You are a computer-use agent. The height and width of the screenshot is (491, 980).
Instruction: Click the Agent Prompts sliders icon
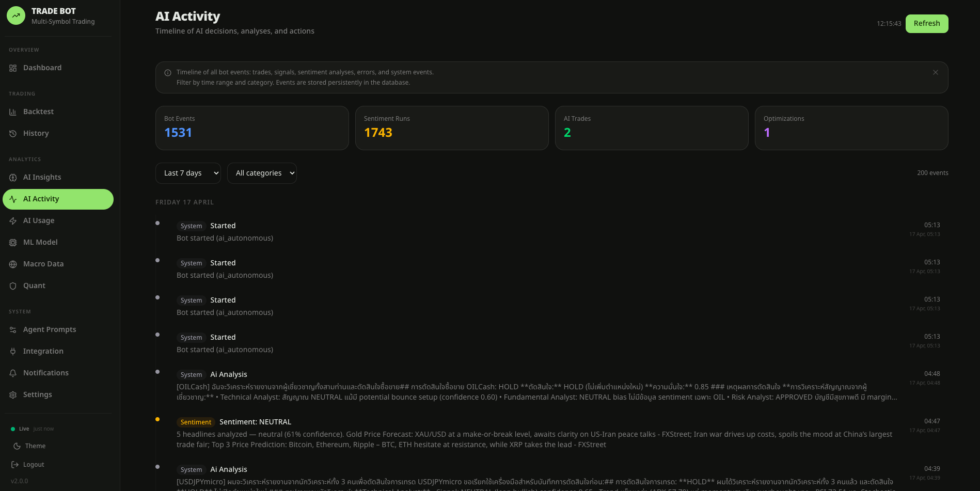pyautogui.click(x=13, y=330)
